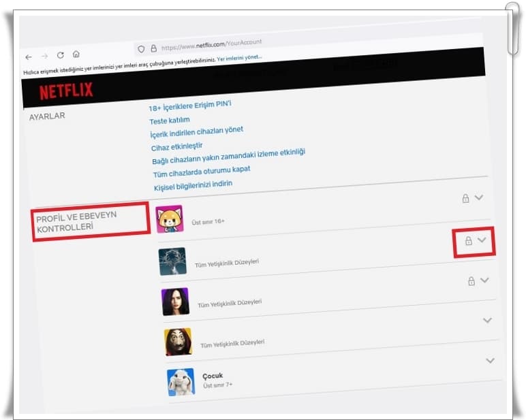
Task: Open the Teste katılım link
Action: click(170, 120)
